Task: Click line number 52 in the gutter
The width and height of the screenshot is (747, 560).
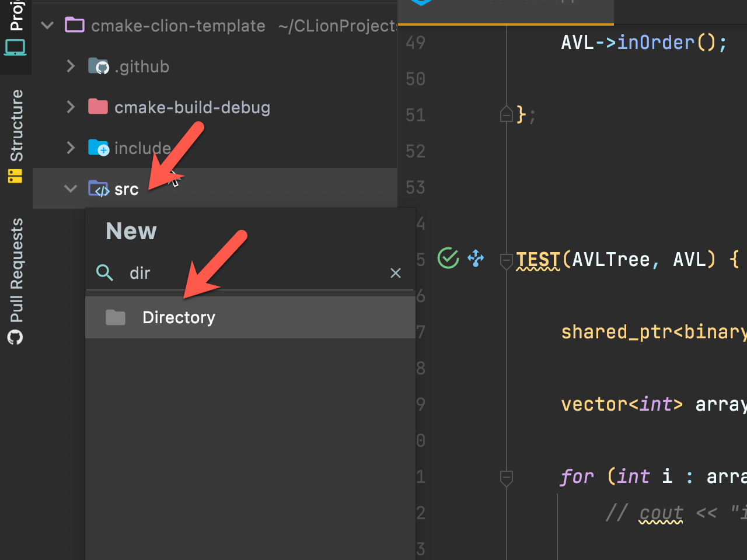Action: coord(416,151)
